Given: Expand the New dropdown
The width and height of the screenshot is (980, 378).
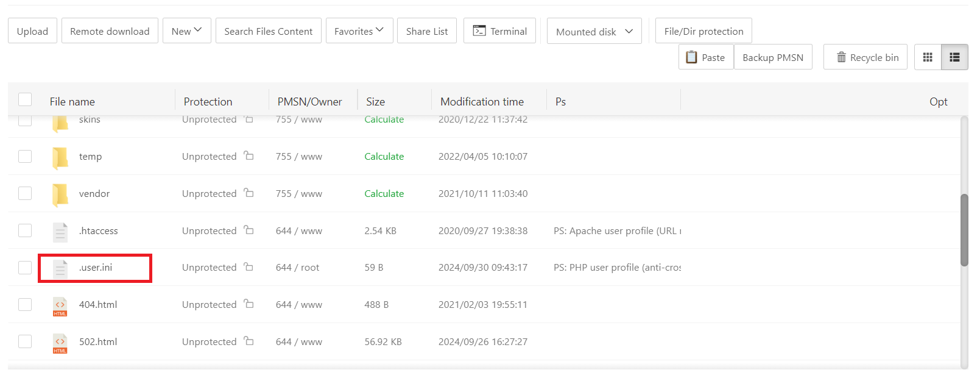Looking at the screenshot, I should 186,31.
